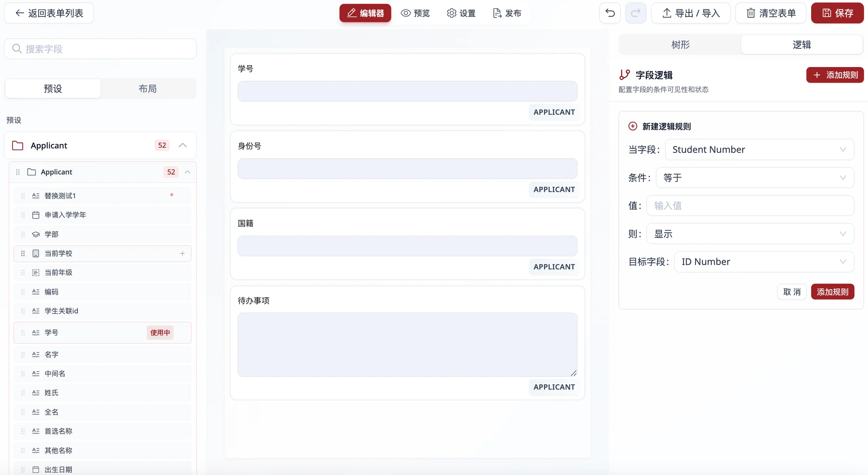
Task: Click the 值 输入值 input field
Action: click(750, 205)
